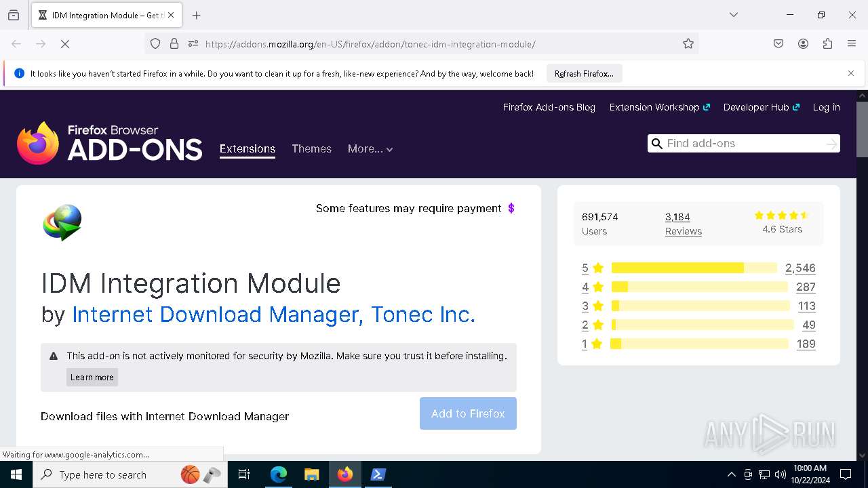The width and height of the screenshot is (868, 488).
Task: Expand the More… dropdown menu
Action: [x=370, y=149]
